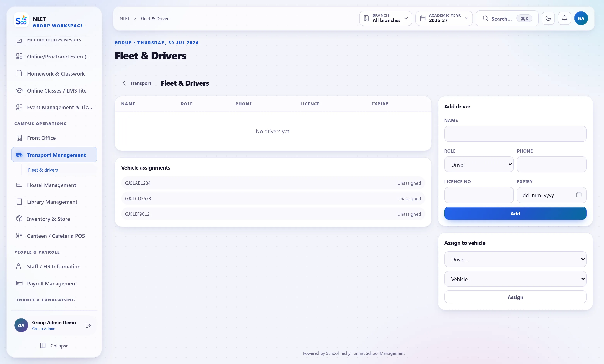
Task: Open the Driver... select under Assign to vehicle
Action: 515,259
